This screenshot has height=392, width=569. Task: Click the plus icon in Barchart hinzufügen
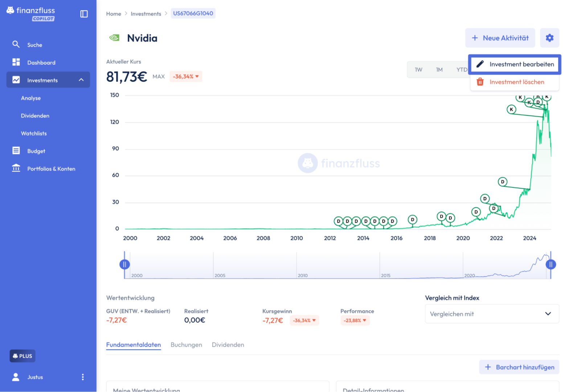tap(488, 367)
